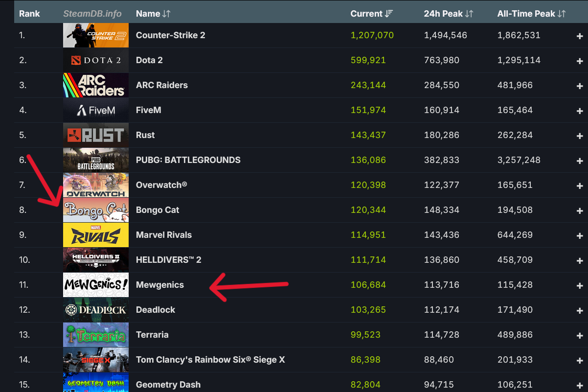Sort the table by Name column
This screenshot has width=588, height=392.
coord(153,14)
